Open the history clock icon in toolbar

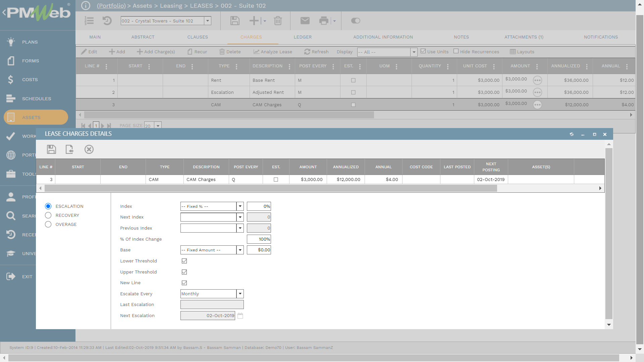tap(107, 21)
